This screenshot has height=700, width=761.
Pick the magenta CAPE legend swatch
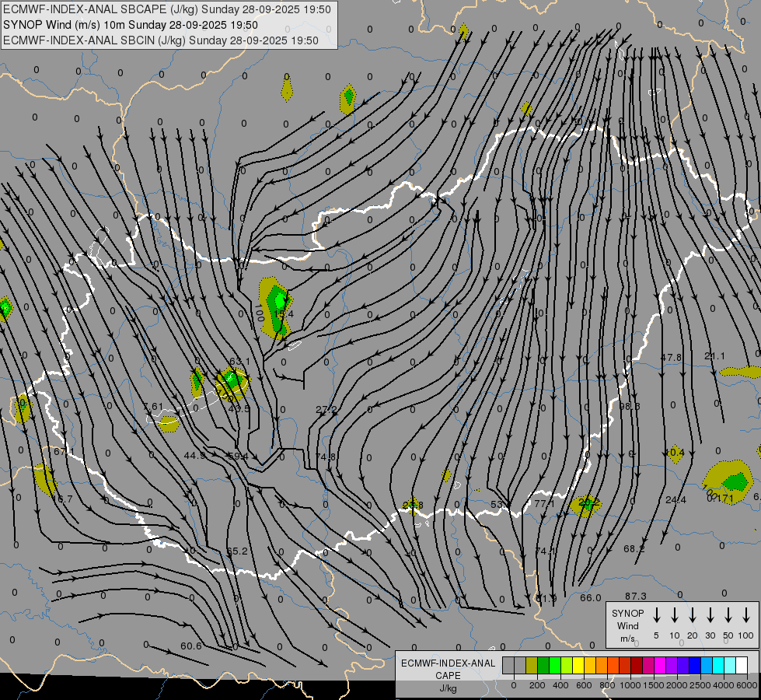click(660, 666)
